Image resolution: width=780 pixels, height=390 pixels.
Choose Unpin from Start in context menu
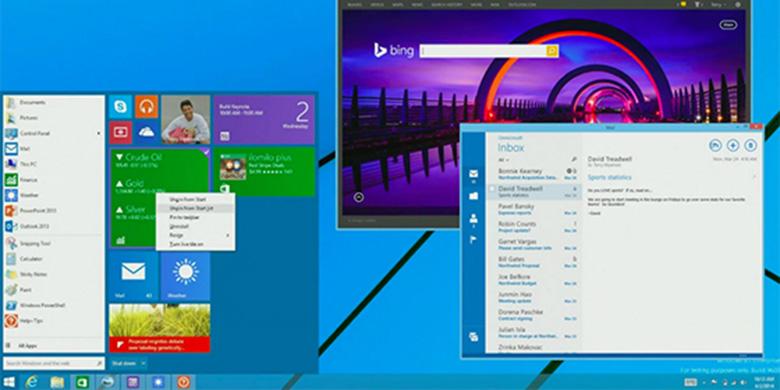point(195,199)
